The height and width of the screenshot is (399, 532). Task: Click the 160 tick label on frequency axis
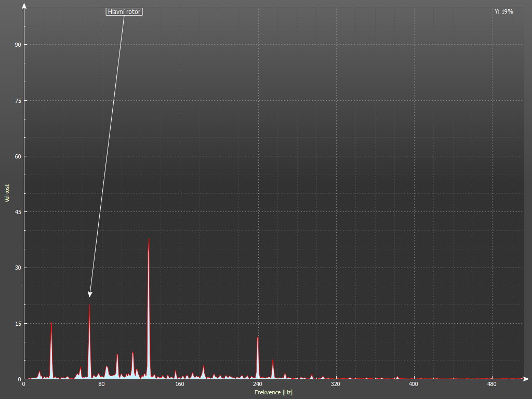180,385
